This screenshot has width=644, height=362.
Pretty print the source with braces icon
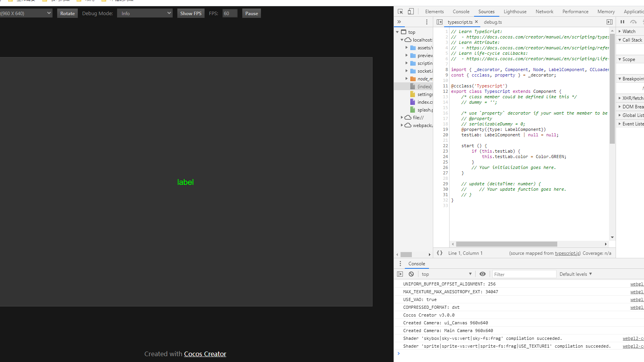tap(439, 253)
